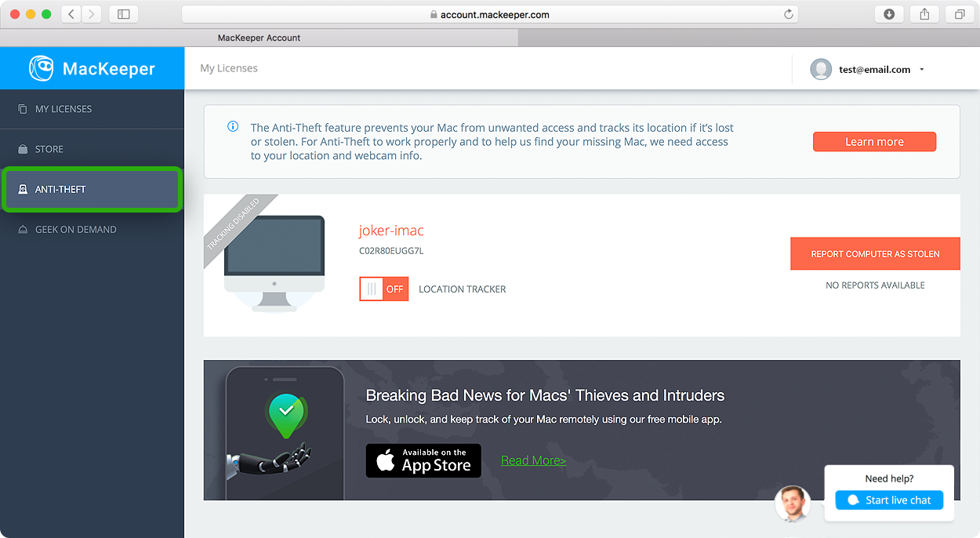Reload the page in Safari

click(x=788, y=14)
